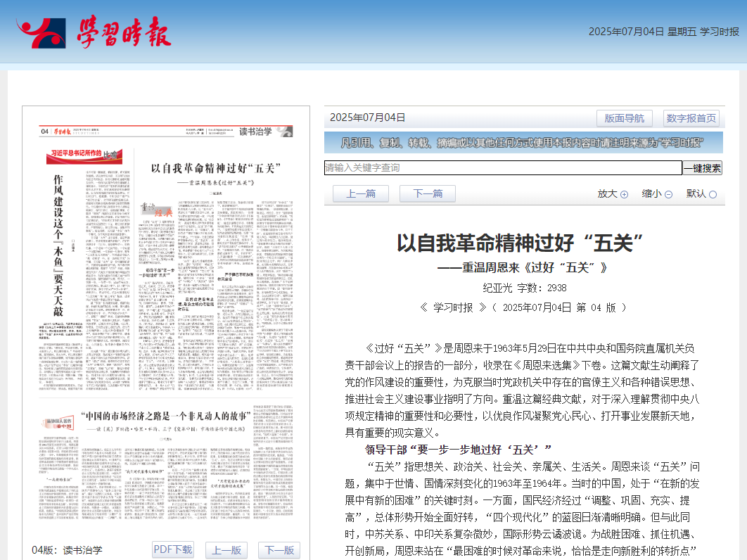Click the 读书治学 section heading on the page image
The height and width of the screenshot is (560, 747).
coord(255,132)
